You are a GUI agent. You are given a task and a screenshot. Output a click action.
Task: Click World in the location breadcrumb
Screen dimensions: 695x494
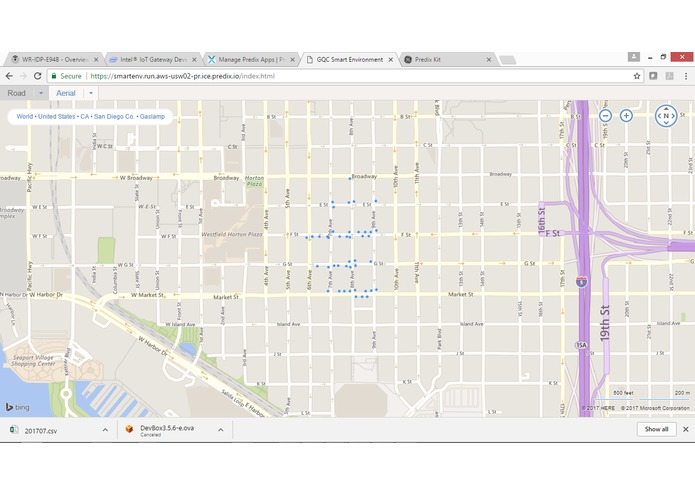24,117
